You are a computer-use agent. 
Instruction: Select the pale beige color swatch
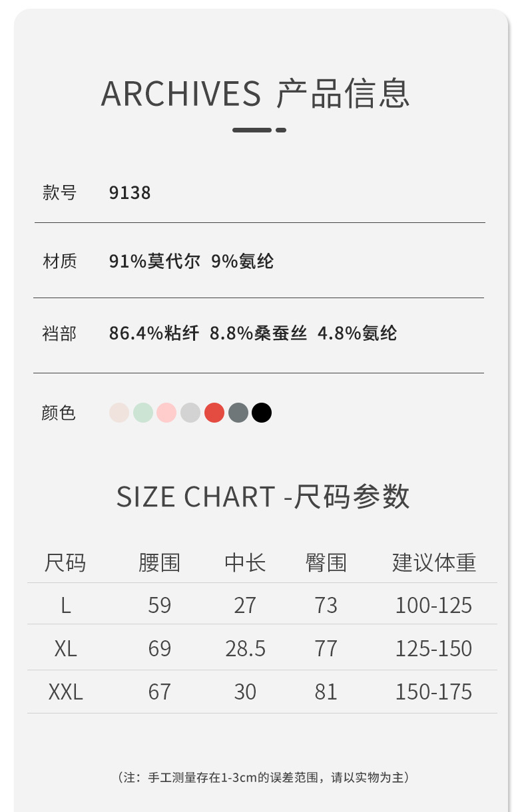119,413
